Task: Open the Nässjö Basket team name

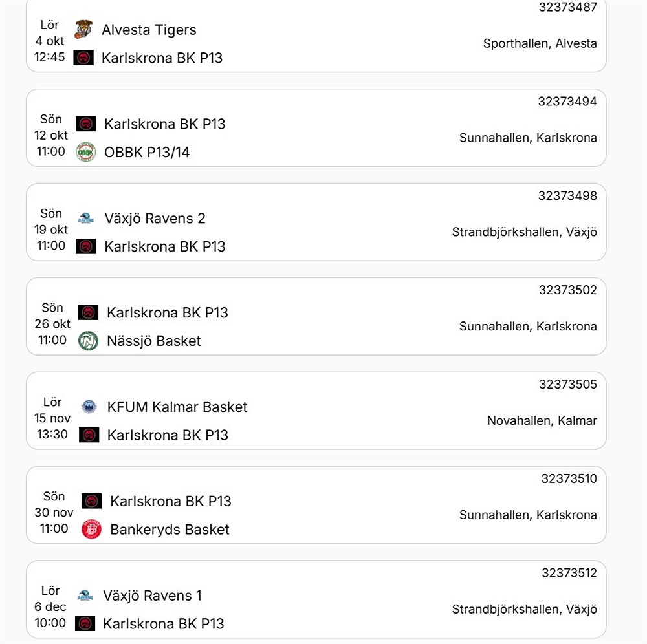Action: tap(154, 341)
